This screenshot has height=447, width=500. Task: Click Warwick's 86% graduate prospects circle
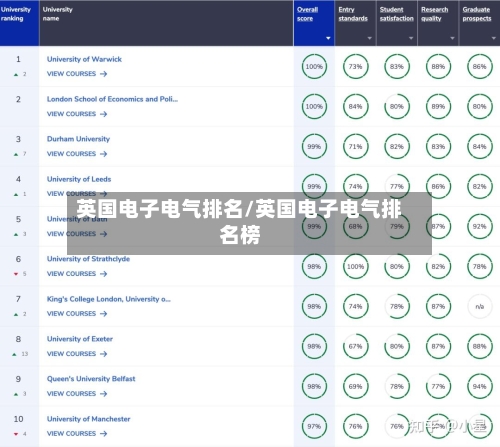click(479, 67)
